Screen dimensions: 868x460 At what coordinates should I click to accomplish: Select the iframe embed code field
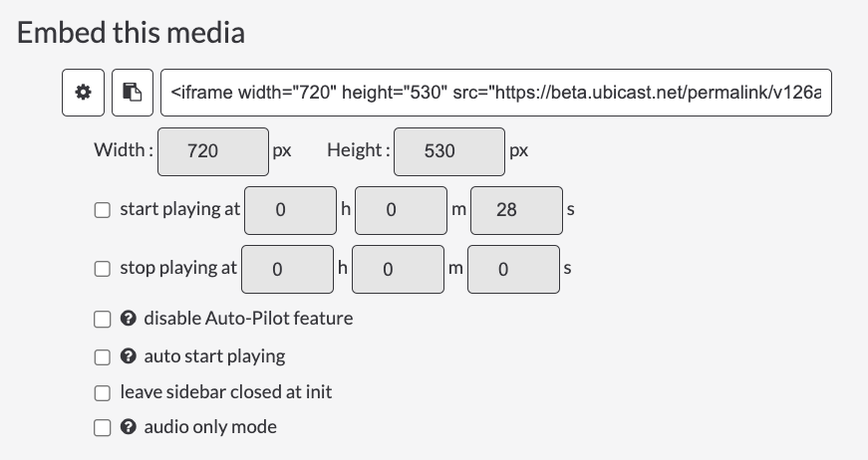(496, 93)
